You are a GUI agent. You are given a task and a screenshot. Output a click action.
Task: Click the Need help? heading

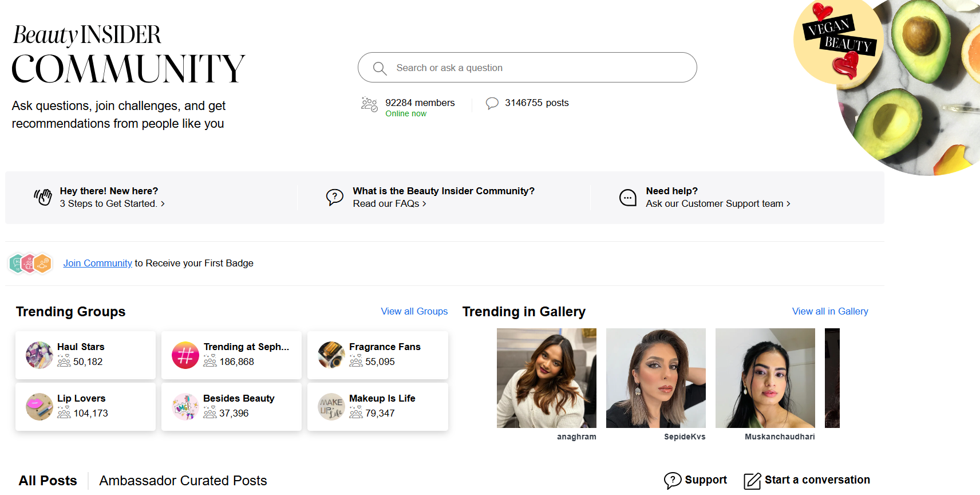672,191
